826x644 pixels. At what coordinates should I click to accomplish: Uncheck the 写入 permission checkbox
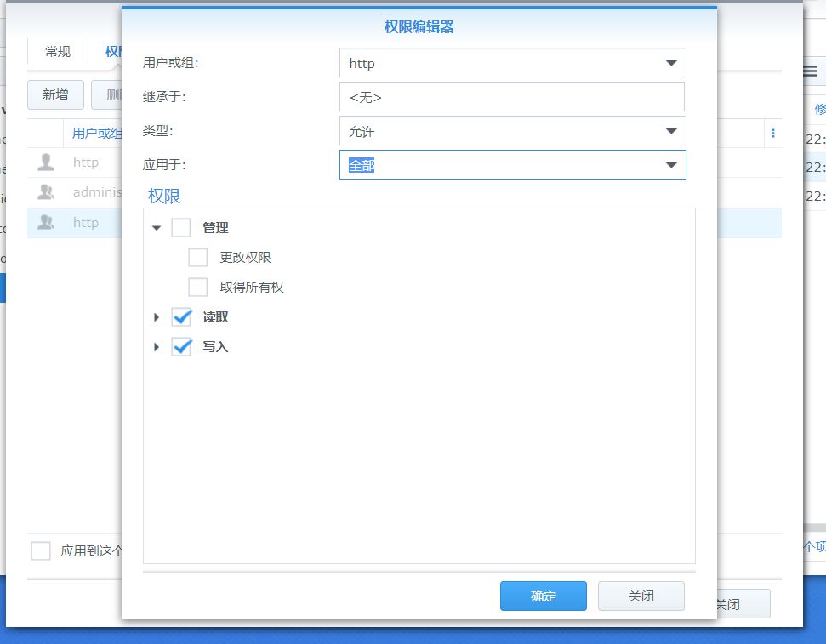[x=181, y=347]
